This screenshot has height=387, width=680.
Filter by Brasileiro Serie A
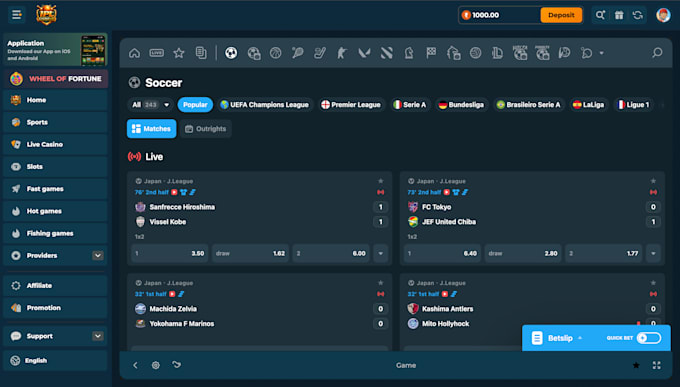pyautogui.click(x=529, y=105)
